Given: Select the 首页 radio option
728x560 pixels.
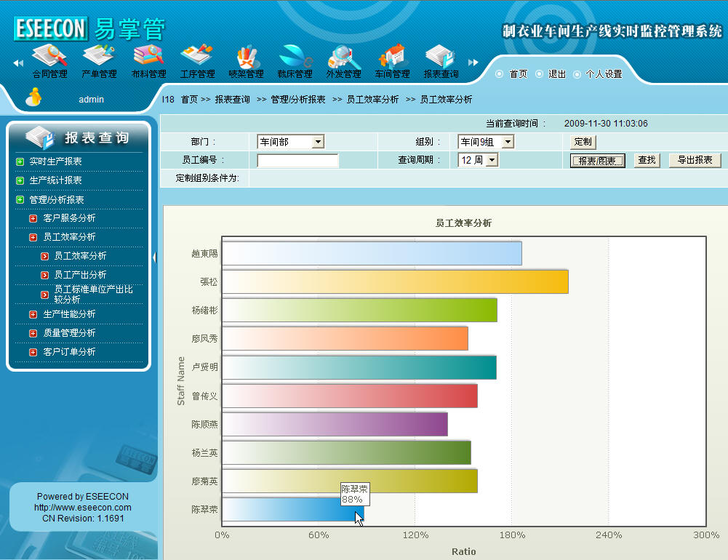Looking at the screenshot, I should point(499,74).
